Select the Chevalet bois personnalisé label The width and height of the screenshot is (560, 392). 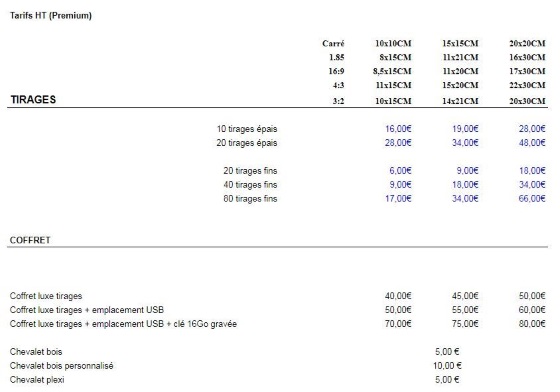coord(61,366)
